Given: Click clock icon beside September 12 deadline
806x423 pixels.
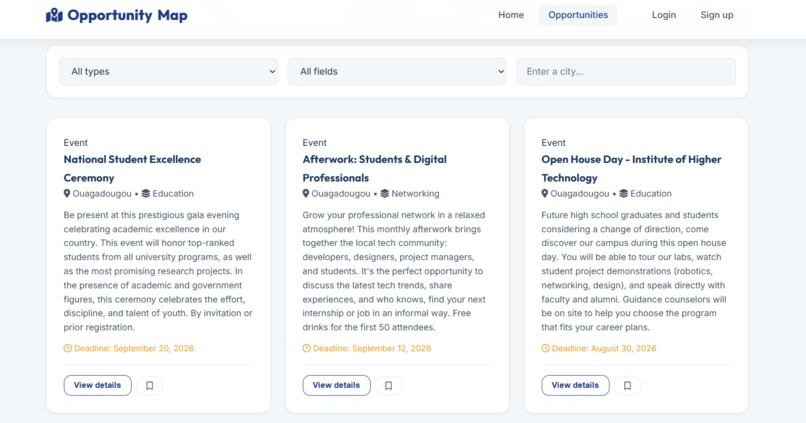Looking at the screenshot, I should (307, 348).
